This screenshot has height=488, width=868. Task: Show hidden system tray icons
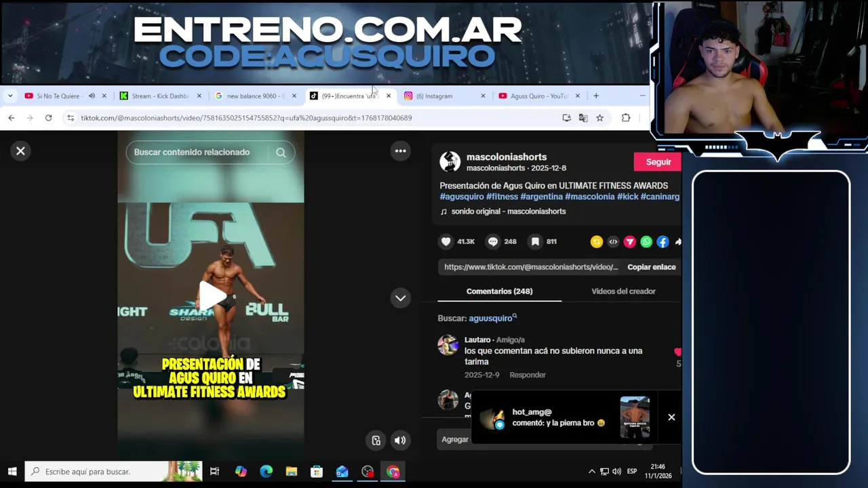pyautogui.click(x=591, y=472)
